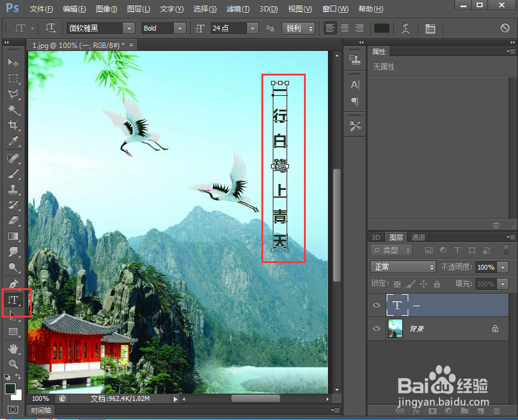Select the Path Selection tool

pos(13,315)
